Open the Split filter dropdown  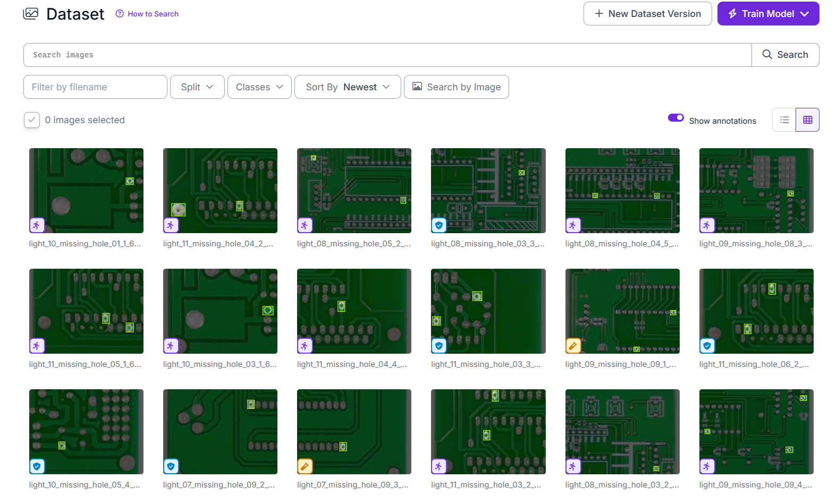[197, 87]
